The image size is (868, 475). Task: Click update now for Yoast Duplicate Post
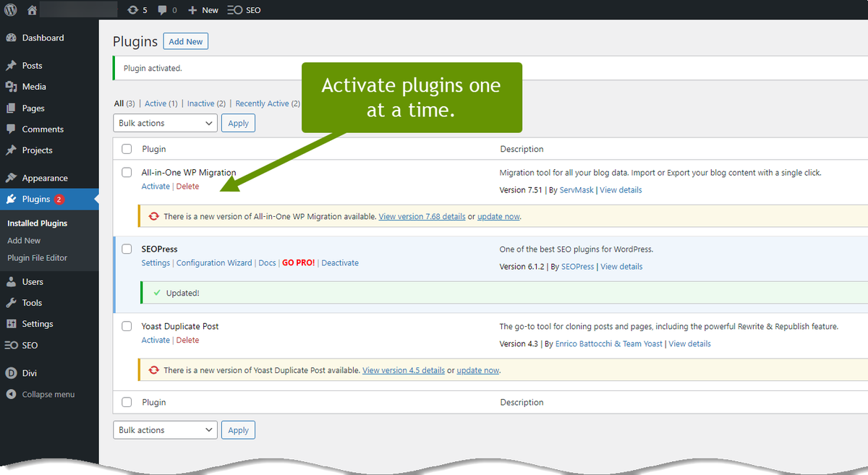click(478, 370)
